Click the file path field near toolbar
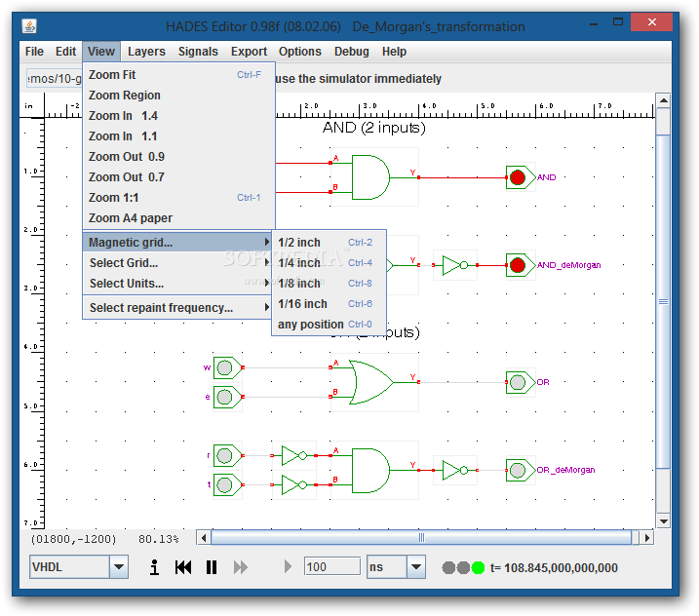 (54, 78)
